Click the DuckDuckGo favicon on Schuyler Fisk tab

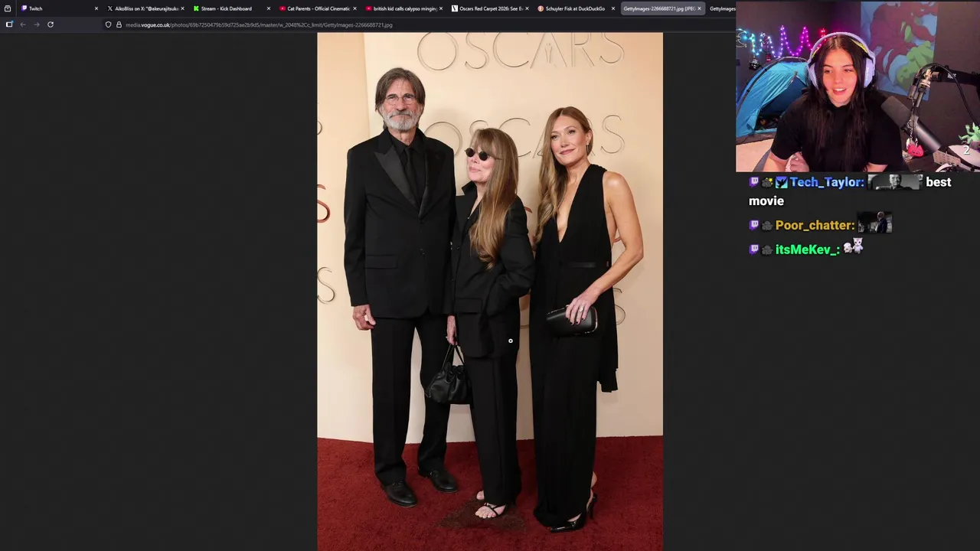(x=541, y=8)
